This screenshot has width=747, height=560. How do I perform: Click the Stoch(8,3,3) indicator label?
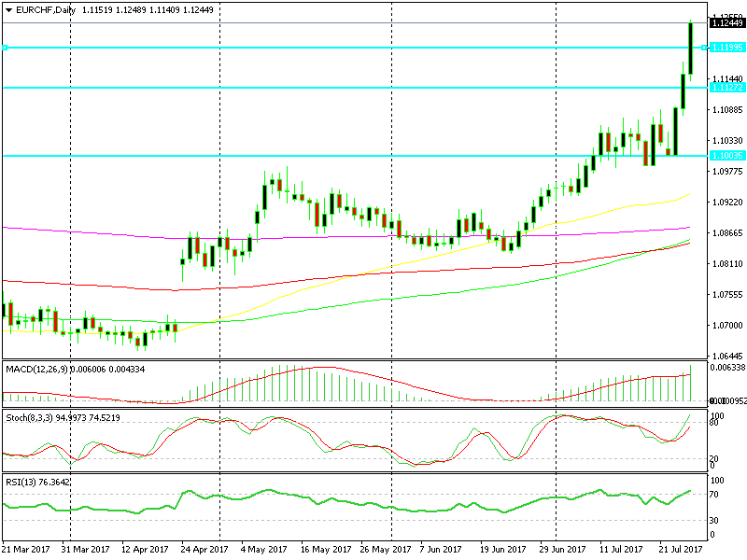click(x=30, y=418)
